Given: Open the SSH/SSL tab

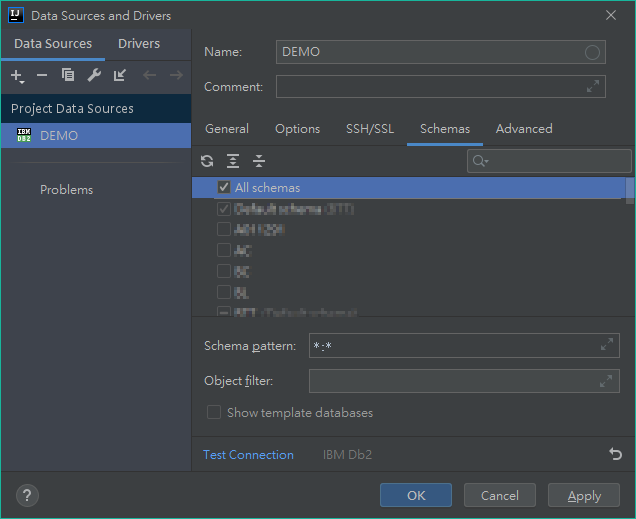Looking at the screenshot, I should pyautogui.click(x=370, y=129).
